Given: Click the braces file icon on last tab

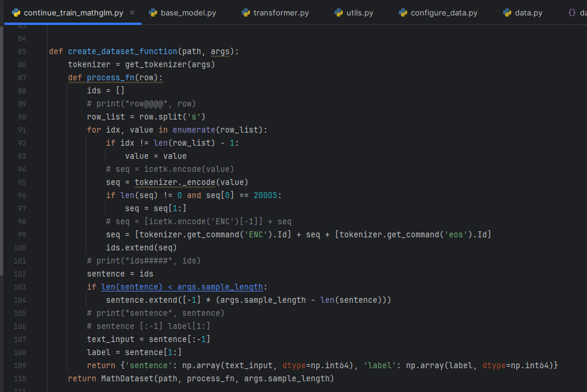Looking at the screenshot, I should (x=572, y=12).
